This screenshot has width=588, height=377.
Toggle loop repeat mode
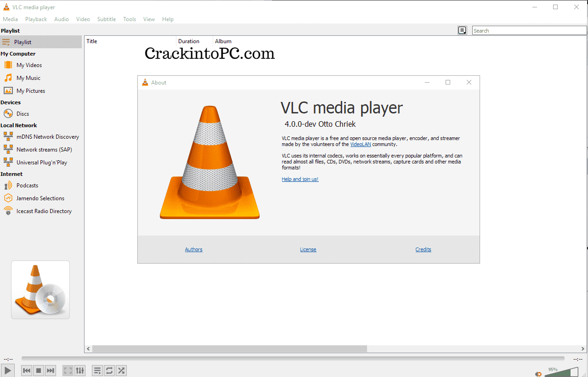[x=109, y=370]
